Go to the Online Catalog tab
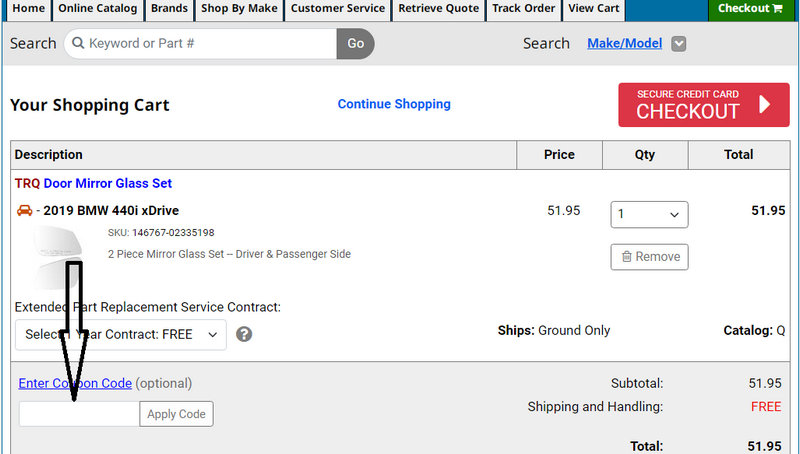Screen dimensions: 800x454 [98, 9]
